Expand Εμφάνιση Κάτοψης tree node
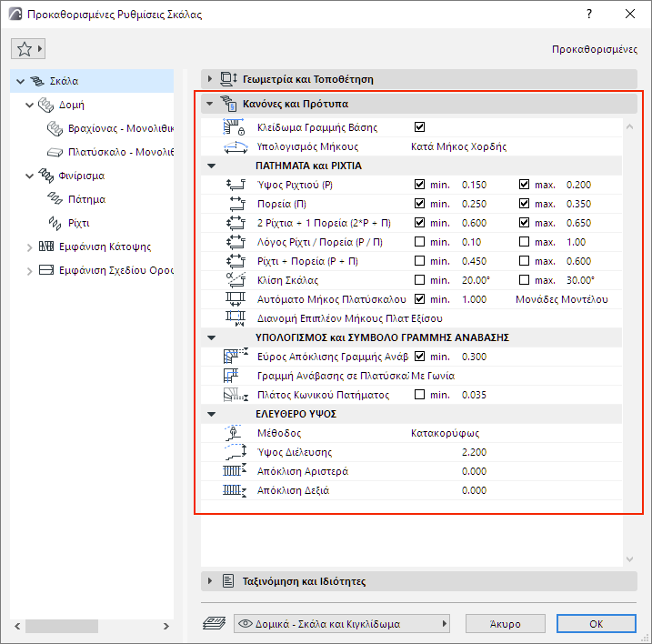Screen dimensions: 652x644 click(29, 247)
